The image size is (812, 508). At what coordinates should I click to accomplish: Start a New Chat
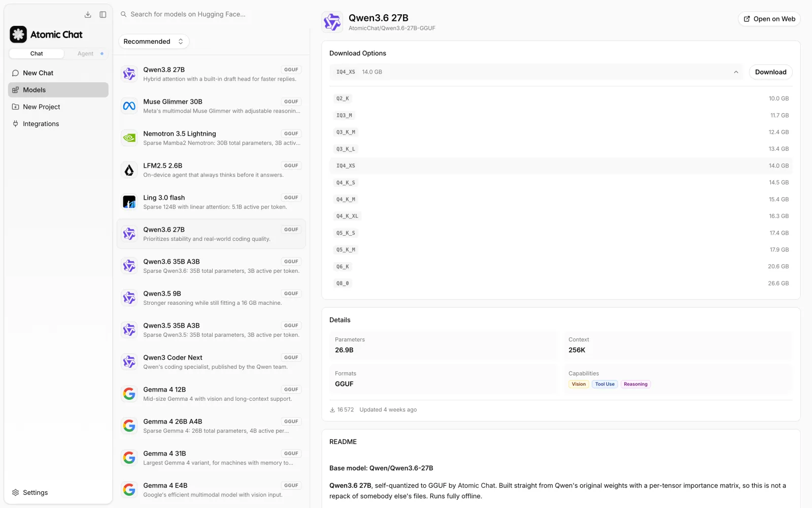point(58,73)
